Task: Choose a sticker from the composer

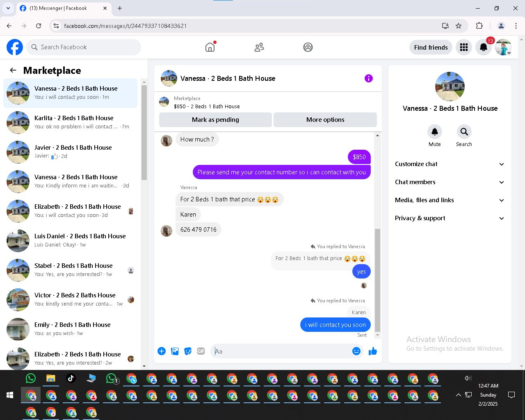Action: 188,351
